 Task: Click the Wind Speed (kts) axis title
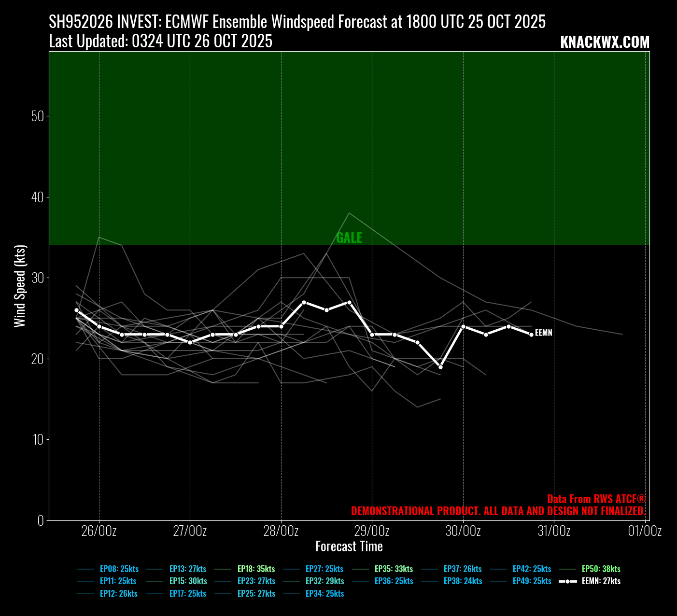click(20, 286)
